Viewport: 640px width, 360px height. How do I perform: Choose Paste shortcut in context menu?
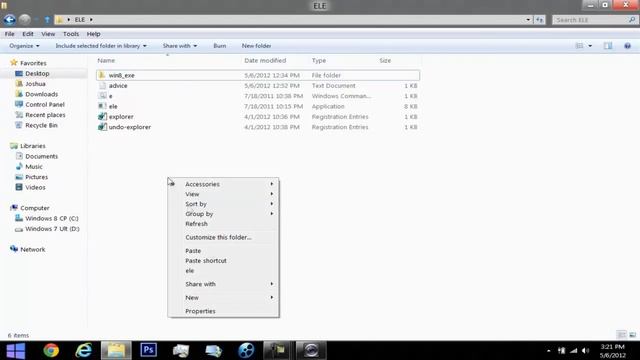point(223,260)
